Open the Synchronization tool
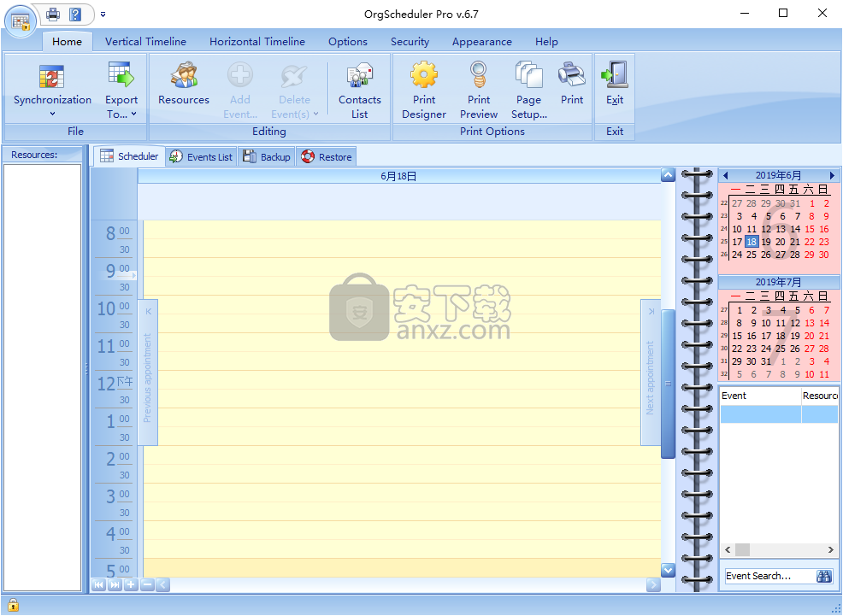The image size is (843, 616). coord(52,91)
